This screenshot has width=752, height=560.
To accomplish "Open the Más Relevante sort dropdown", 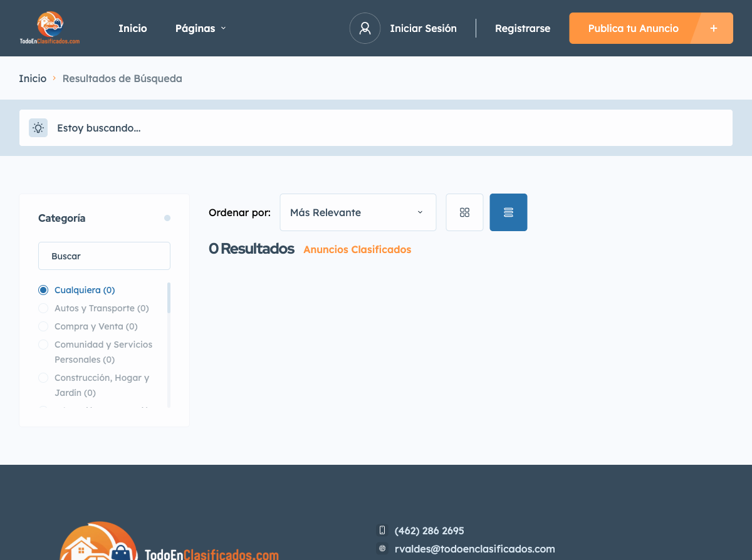I will (357, 212).
